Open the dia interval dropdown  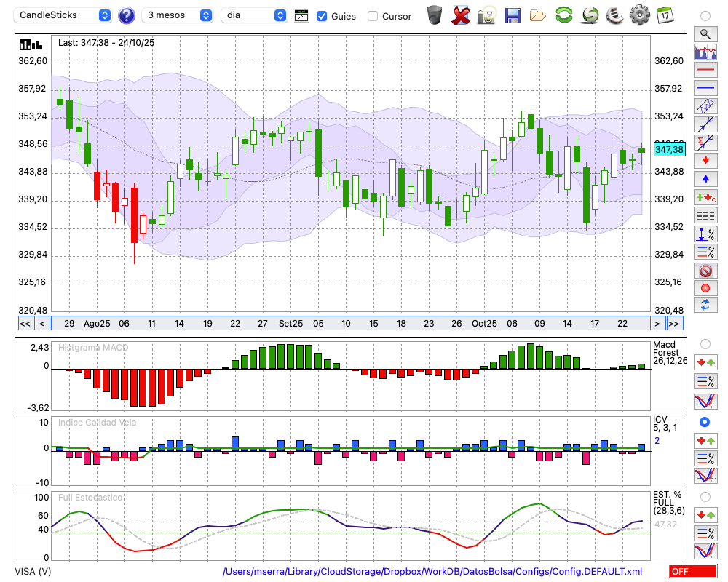coord(253,15)
